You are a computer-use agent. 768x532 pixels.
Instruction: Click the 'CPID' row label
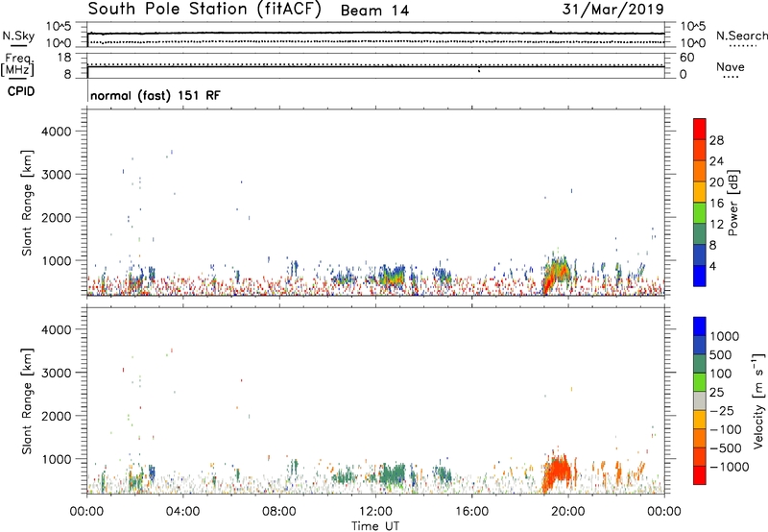click(21, 91)
